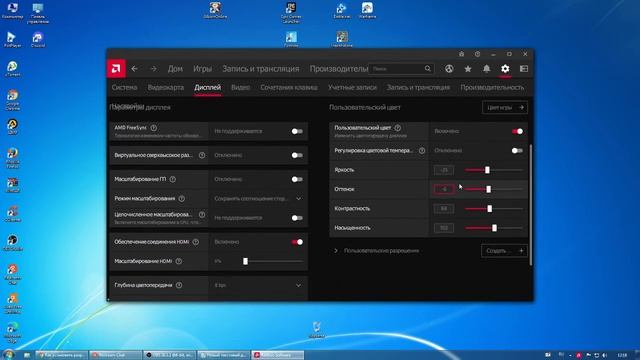The height and width of the screenshot is (360, 640).
Task: Show help for Глубина цветопередачи
Action: pos(179,285)
